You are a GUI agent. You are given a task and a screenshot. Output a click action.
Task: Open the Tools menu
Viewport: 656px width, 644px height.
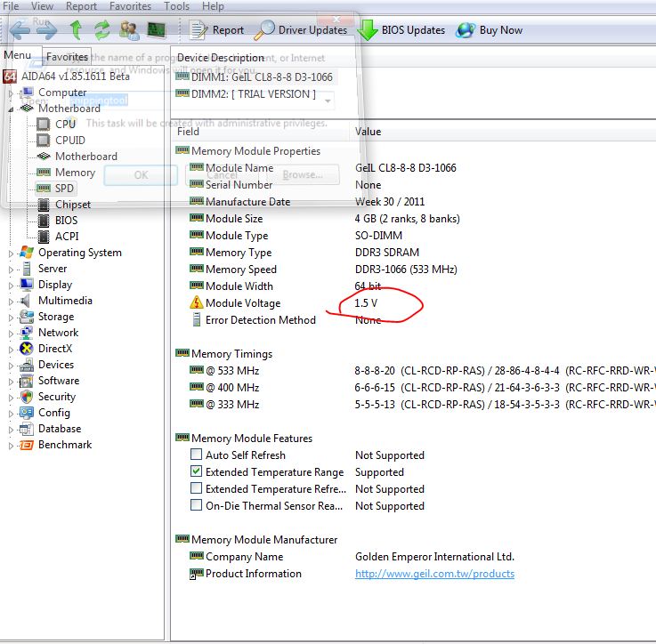(x=176, y=6)
